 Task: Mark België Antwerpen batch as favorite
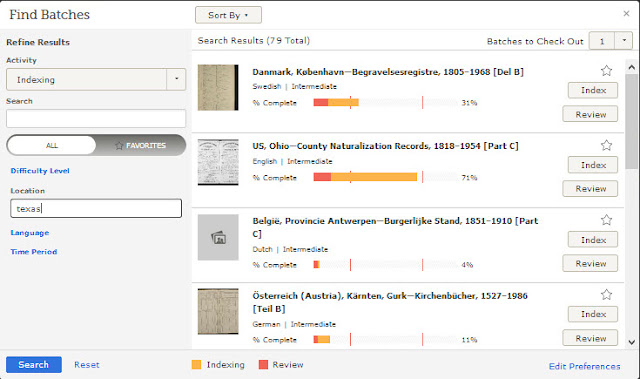606,220
